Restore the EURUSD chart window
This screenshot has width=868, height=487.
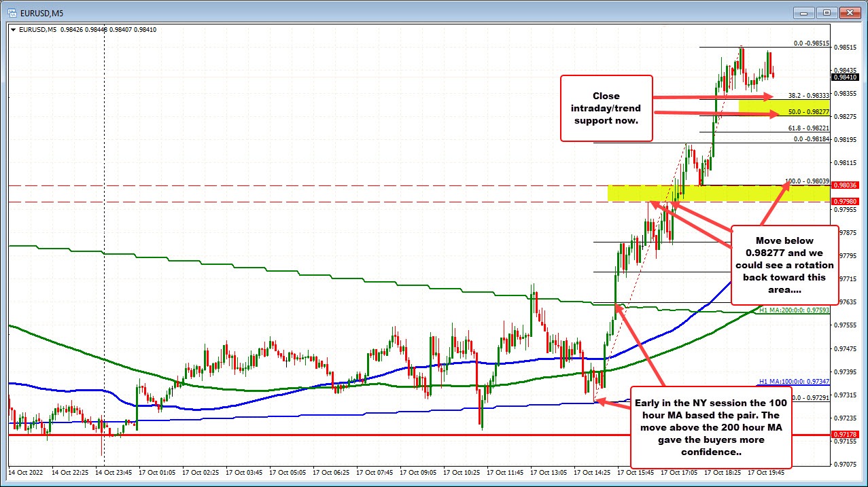click(826, 12)
